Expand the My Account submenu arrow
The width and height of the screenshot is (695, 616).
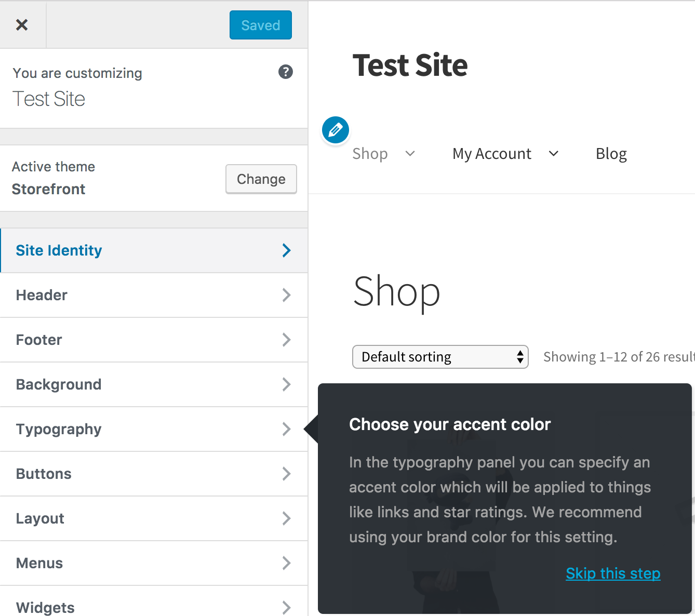pos(554,153)
